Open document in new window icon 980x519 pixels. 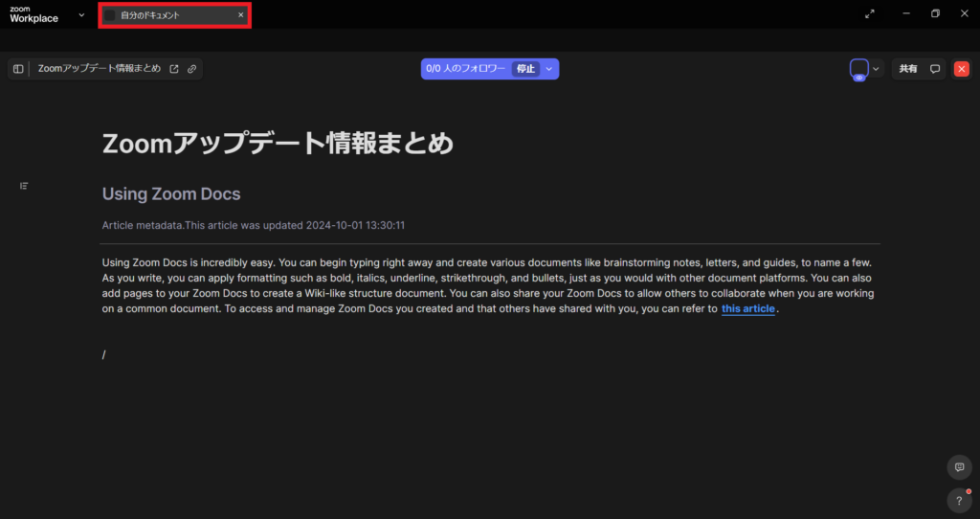click(x=174, y=69)
